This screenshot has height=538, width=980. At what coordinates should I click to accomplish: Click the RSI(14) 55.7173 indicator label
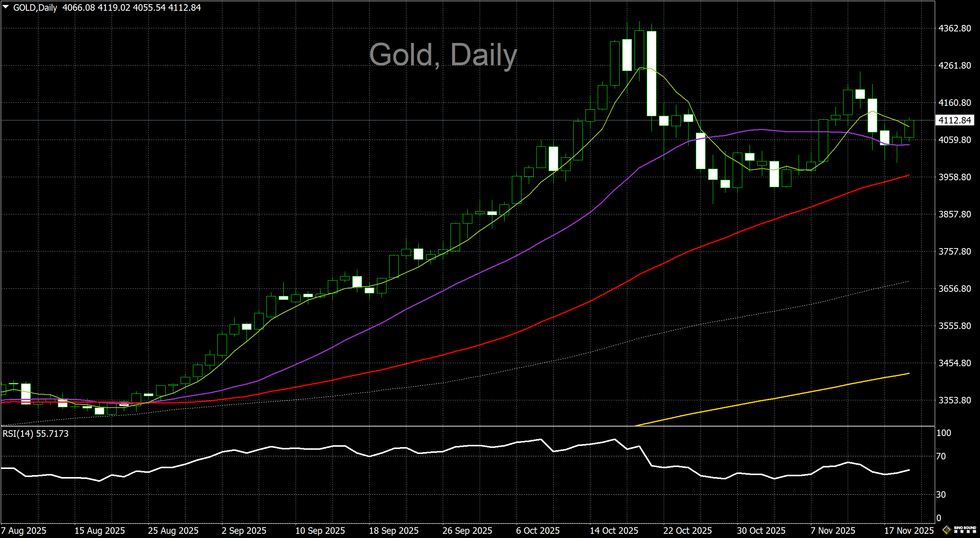pyautogui.click(x=35, y=434)
